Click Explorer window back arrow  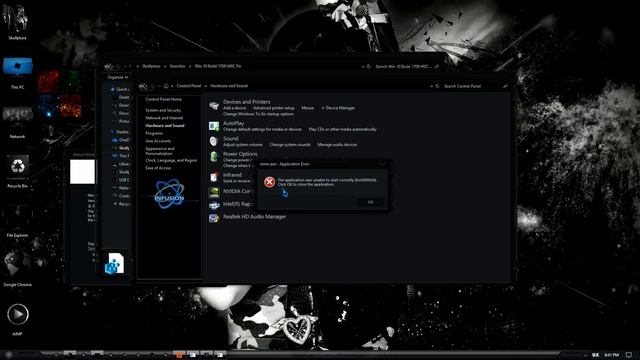coord(108,66)
